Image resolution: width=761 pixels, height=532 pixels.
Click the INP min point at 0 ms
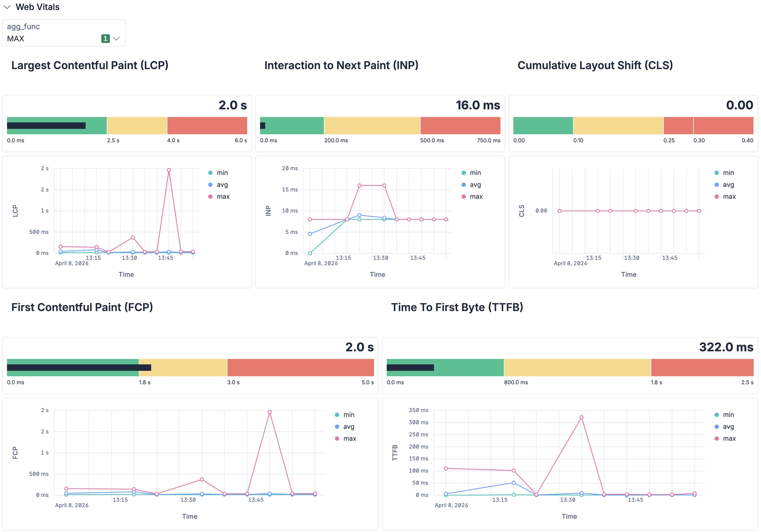point(310,253)
